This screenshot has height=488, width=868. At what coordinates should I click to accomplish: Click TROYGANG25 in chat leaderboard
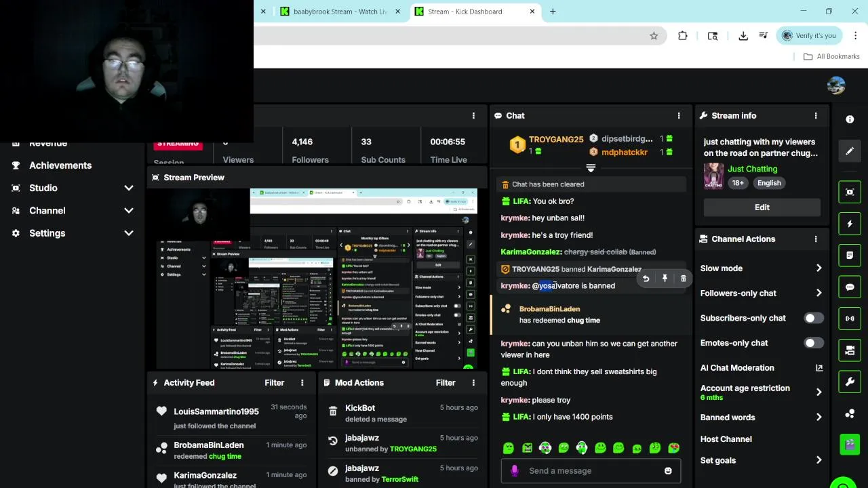(556, 140)
